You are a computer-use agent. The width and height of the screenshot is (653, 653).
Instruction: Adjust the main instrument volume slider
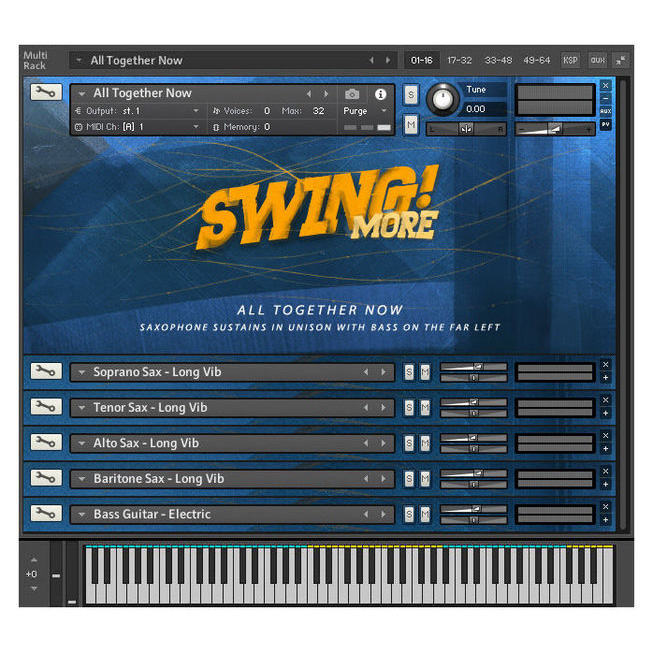tap(555, 130)
